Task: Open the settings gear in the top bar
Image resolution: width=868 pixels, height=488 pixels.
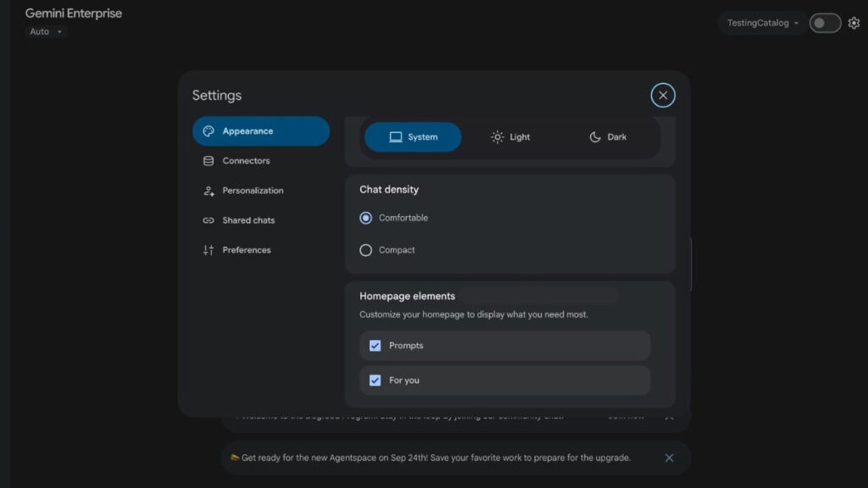Action: pos(854,23)
